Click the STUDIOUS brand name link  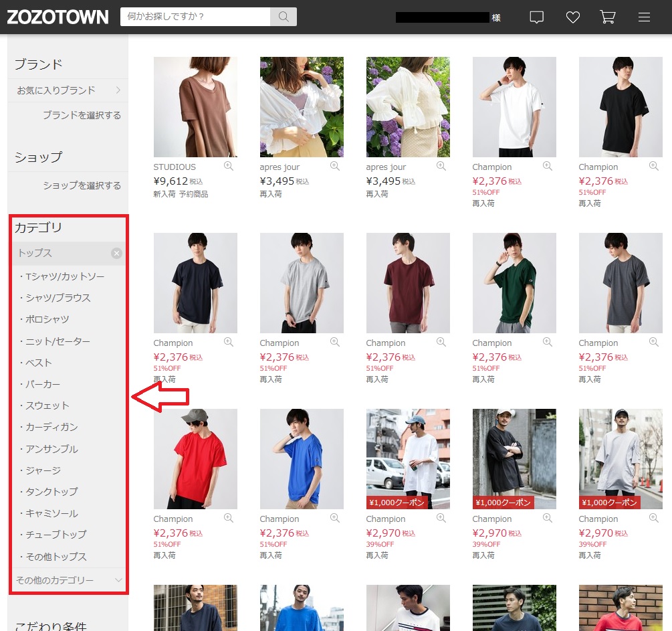click(175, 167)
